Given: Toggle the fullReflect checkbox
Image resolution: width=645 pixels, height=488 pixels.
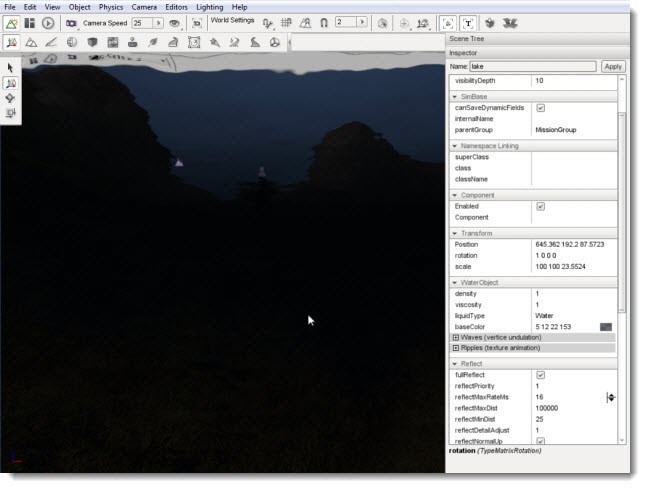Looking at the screenshot, I should [541, 375].
